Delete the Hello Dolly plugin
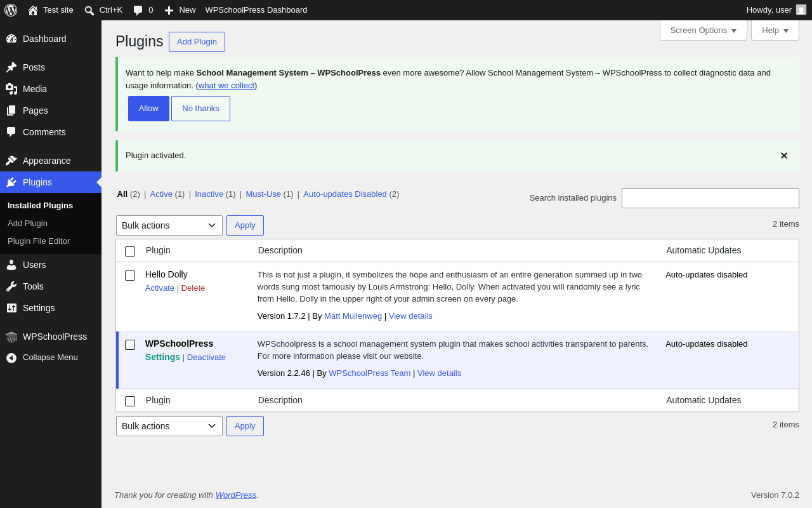Viewport: 812px width, 508px height. pos(193,288)
